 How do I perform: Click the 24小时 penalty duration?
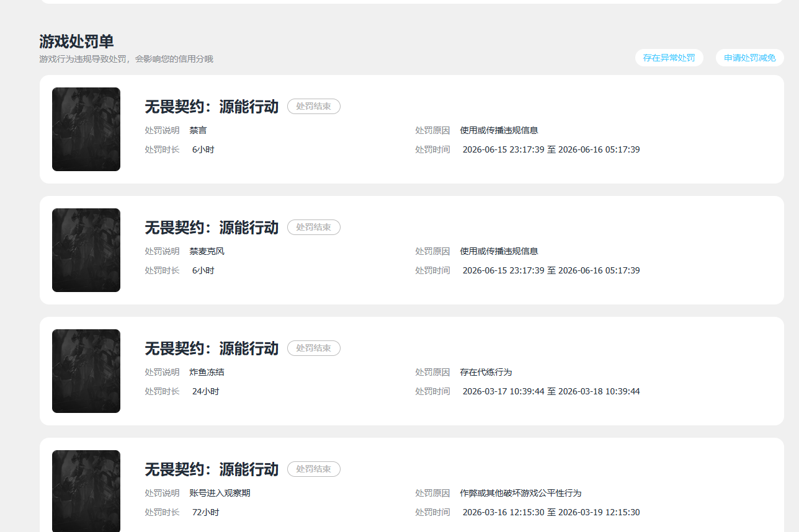click(205, 391)
